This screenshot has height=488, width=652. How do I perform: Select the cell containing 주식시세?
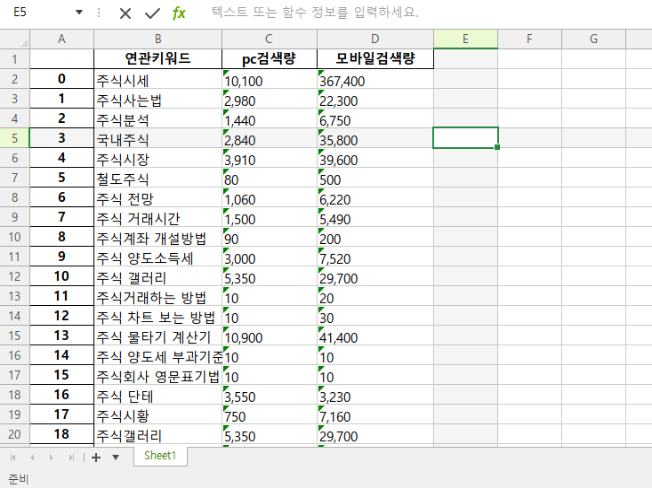[x=157, y=80]
